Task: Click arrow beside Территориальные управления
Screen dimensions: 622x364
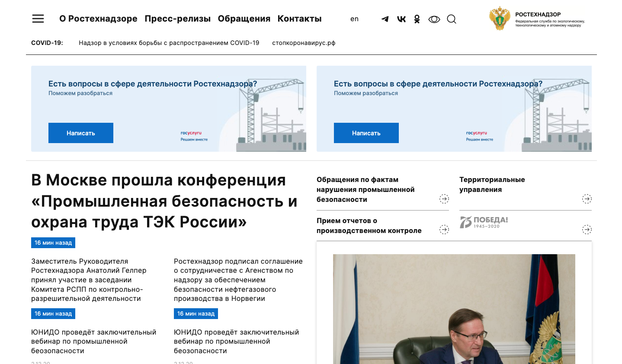Action: (587, 199)
